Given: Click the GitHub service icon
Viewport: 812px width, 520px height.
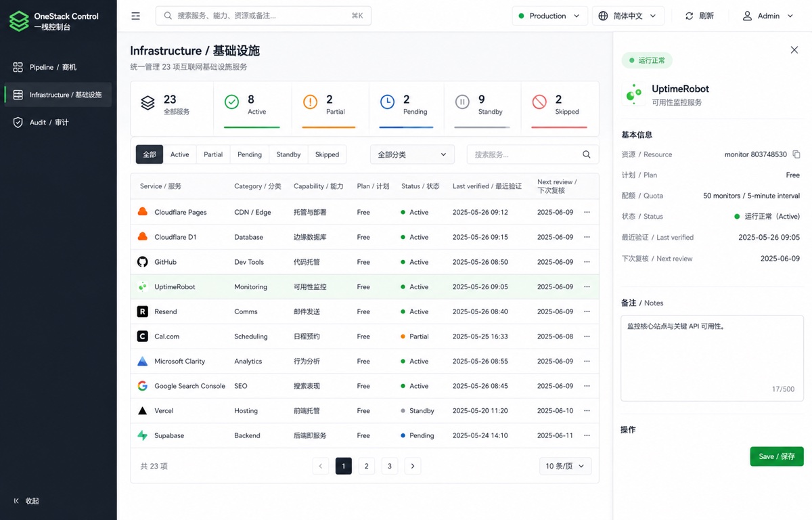Looking at the screenshot, I should (143, 262).
